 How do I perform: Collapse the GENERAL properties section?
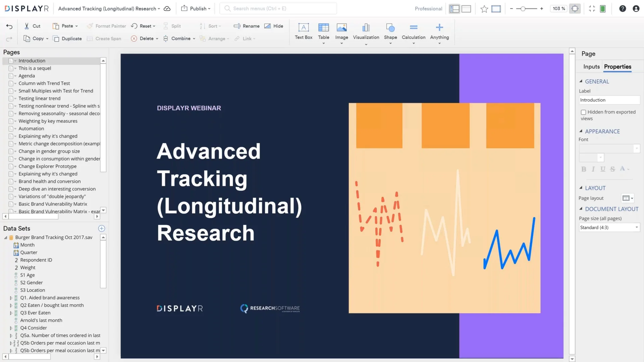[581, 81]
